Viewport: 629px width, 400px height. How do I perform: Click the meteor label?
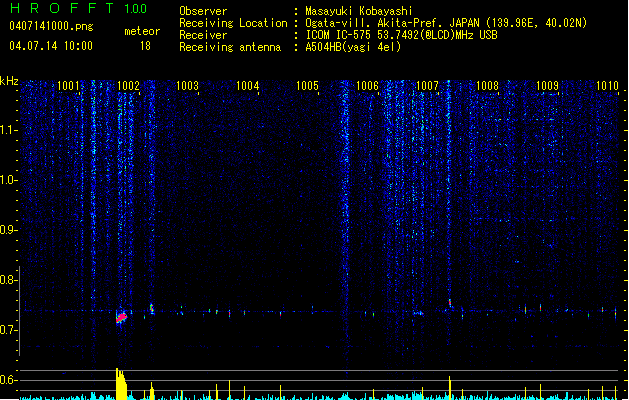pos(142,31)
